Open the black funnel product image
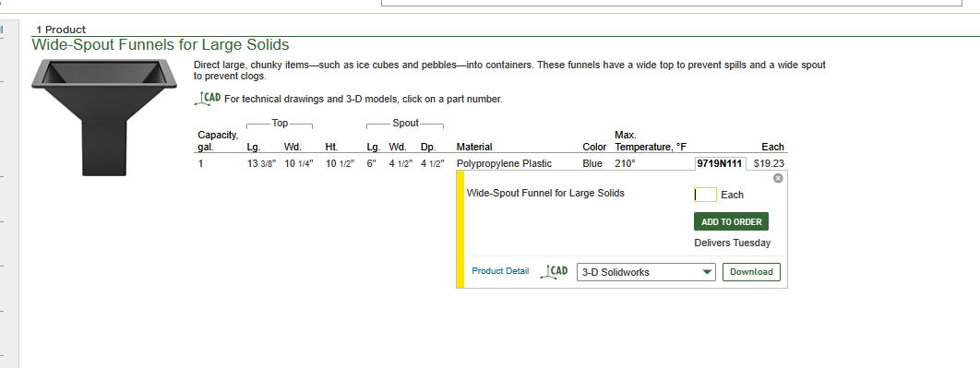This screenshot has width=980, height=368. pos(104,117)
